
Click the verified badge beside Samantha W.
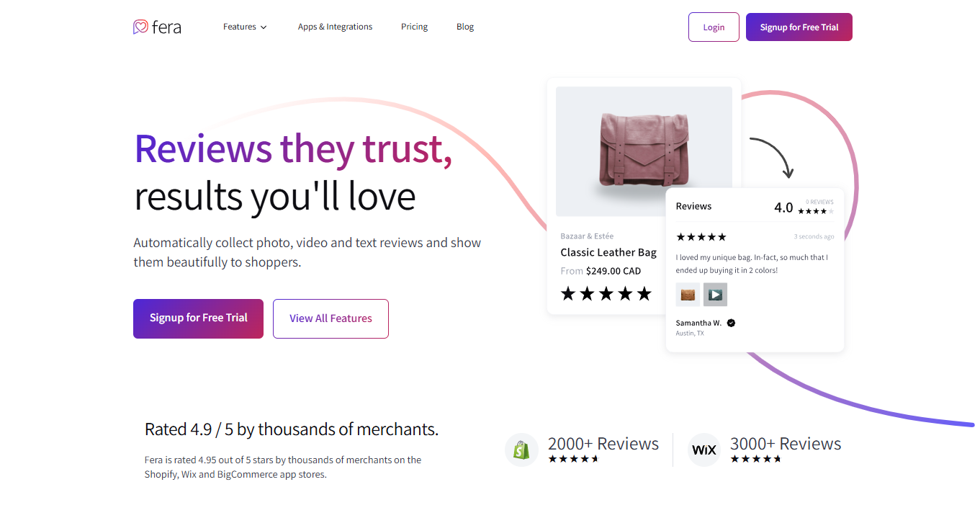731,323
